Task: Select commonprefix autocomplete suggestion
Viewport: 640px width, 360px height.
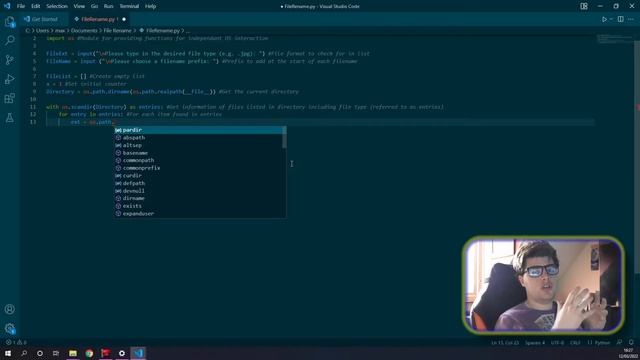Action: pyautogui.click(x=200, y=168)
